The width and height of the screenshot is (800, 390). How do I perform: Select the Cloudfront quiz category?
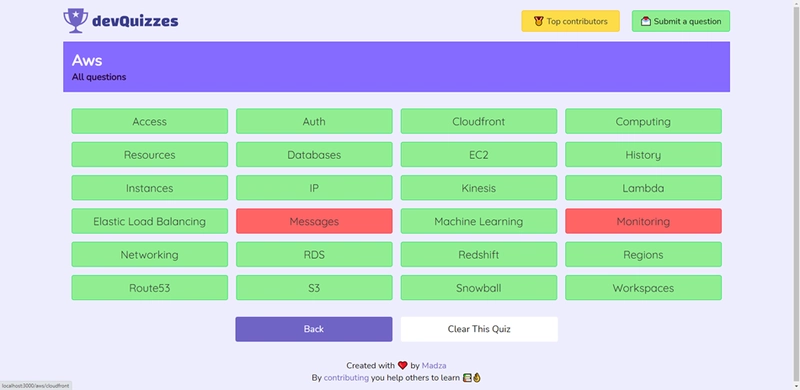479,121
